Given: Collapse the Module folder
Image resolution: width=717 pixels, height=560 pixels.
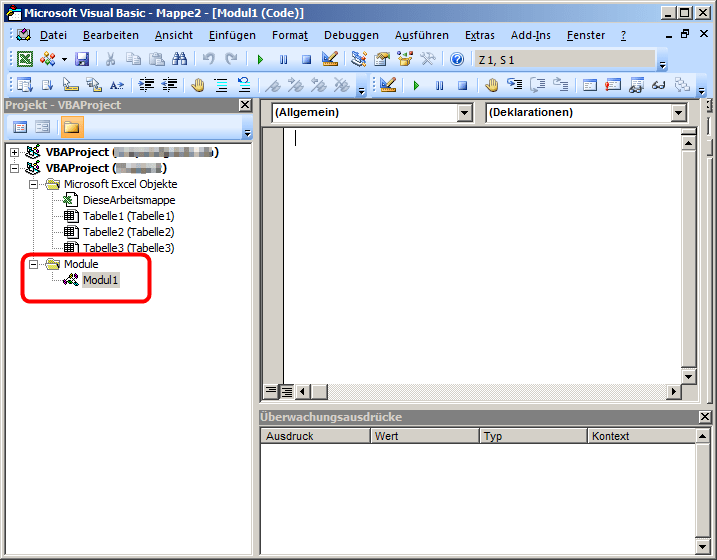Looking at the screenshot, I should tap(33, 264).
